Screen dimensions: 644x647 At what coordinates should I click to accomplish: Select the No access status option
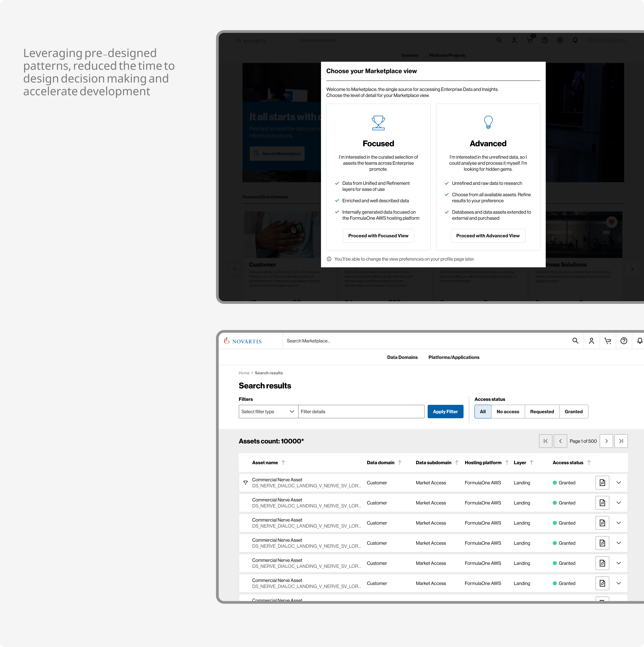coord(508,412)
